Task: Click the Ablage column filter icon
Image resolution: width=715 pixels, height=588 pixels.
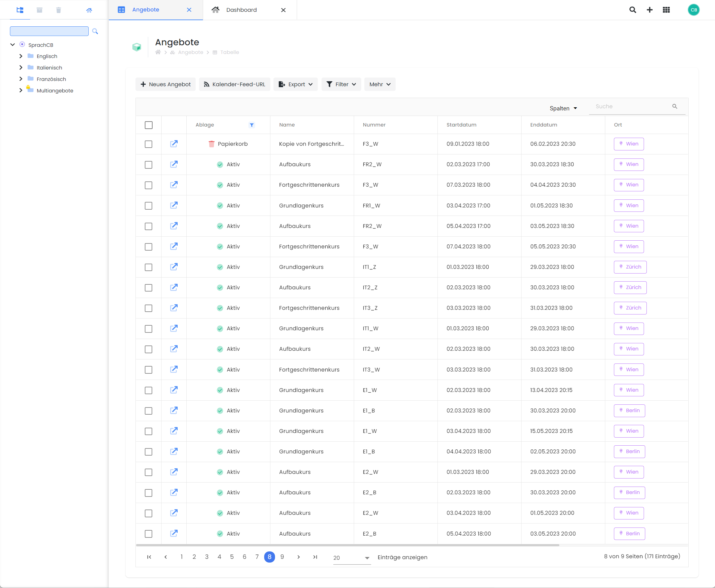Action: 252,125
